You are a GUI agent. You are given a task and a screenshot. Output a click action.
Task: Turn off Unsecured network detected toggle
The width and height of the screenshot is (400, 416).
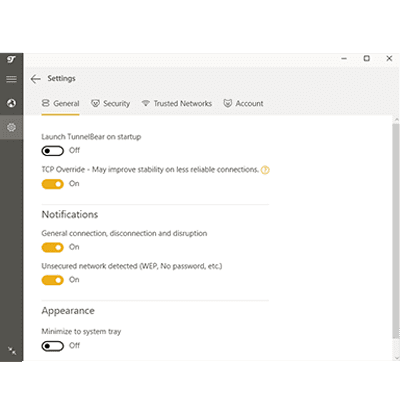coord(53,280)
